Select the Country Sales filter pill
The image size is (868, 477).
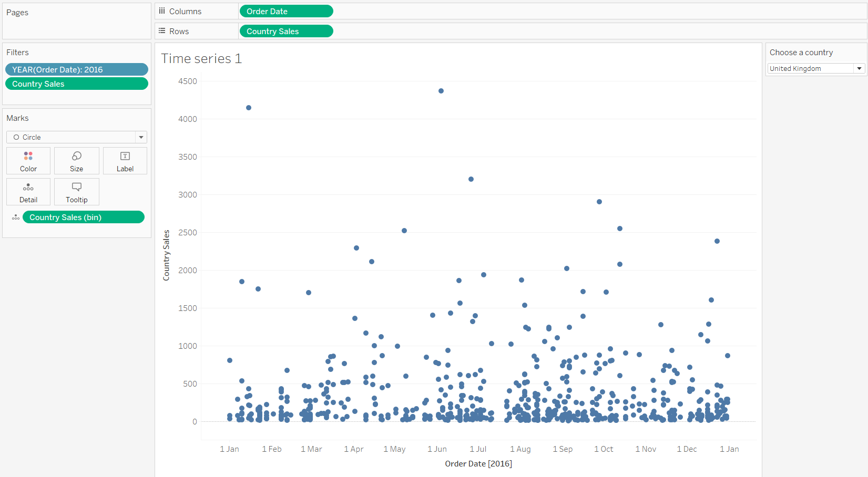coord(77,84)
